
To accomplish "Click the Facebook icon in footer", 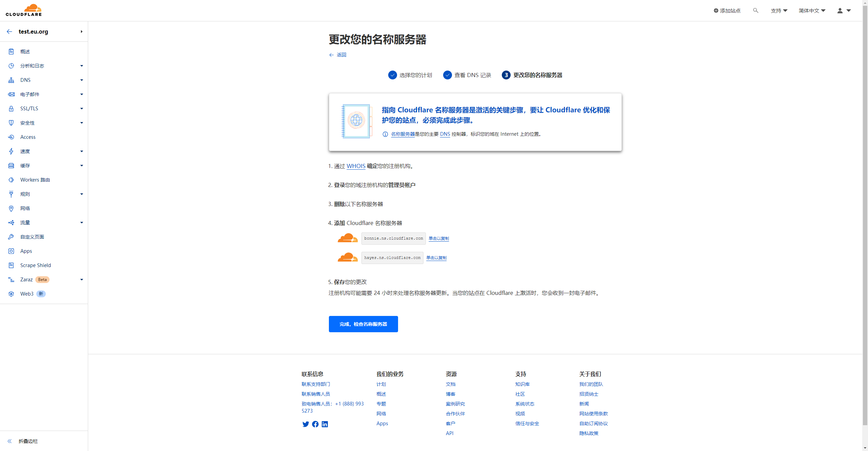I will coord(315,424).
